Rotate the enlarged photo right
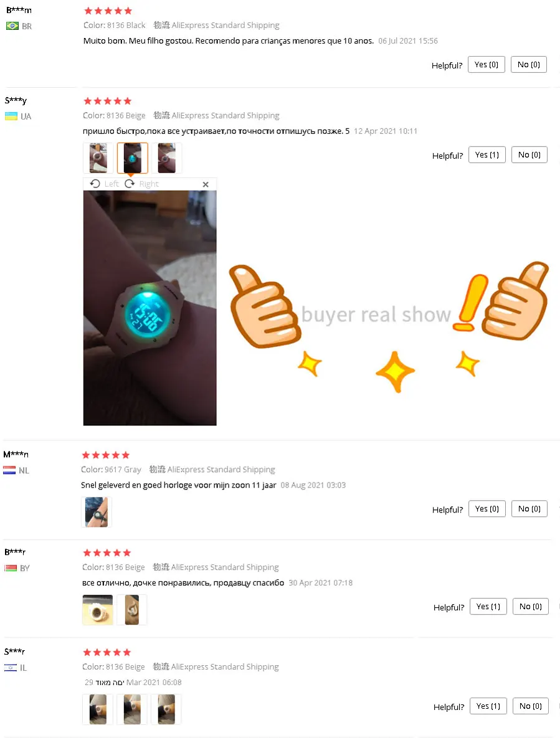The image size is (560, 743). (x=141, y=184)
